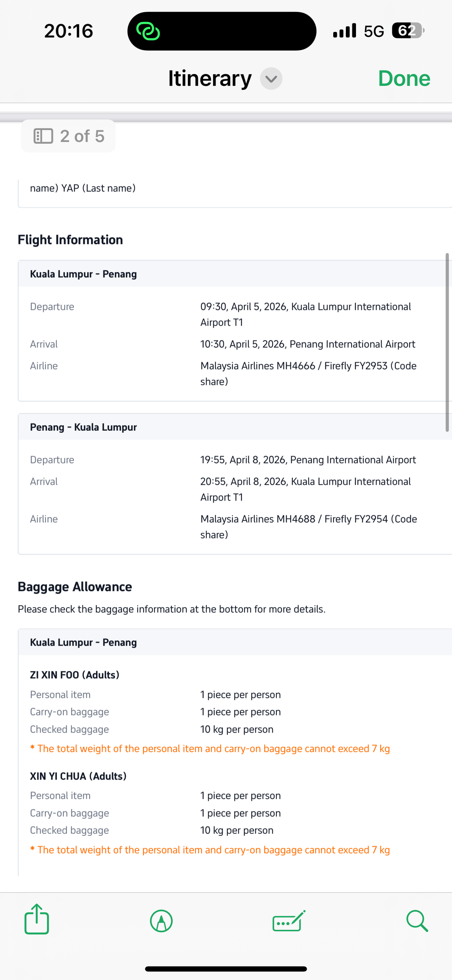The width and height of the screenshot is (452, 980).
Task: Tap the Penang - Kuala Lumpur flight header
Action: click(x=83, y=427)
